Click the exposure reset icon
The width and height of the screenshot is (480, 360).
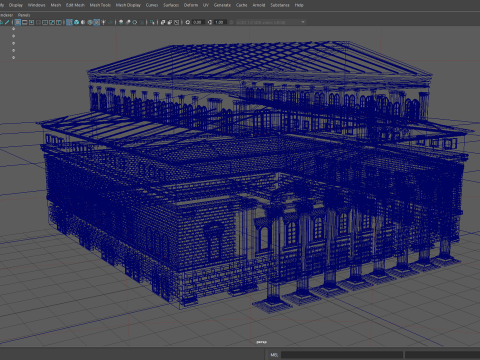tap(188, 22)
